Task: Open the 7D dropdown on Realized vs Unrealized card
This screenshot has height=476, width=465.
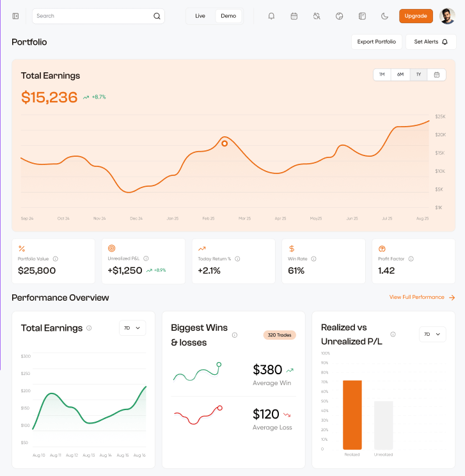Action: click(432, 334)
